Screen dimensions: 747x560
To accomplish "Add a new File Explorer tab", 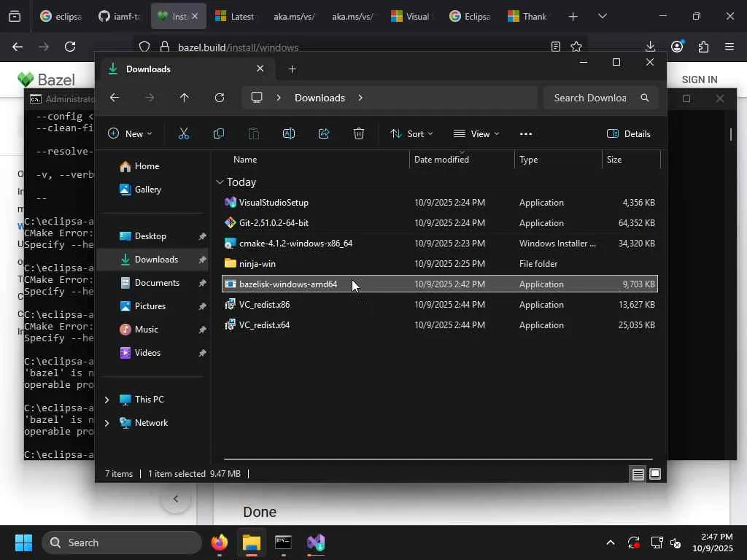I will (292, 69).
